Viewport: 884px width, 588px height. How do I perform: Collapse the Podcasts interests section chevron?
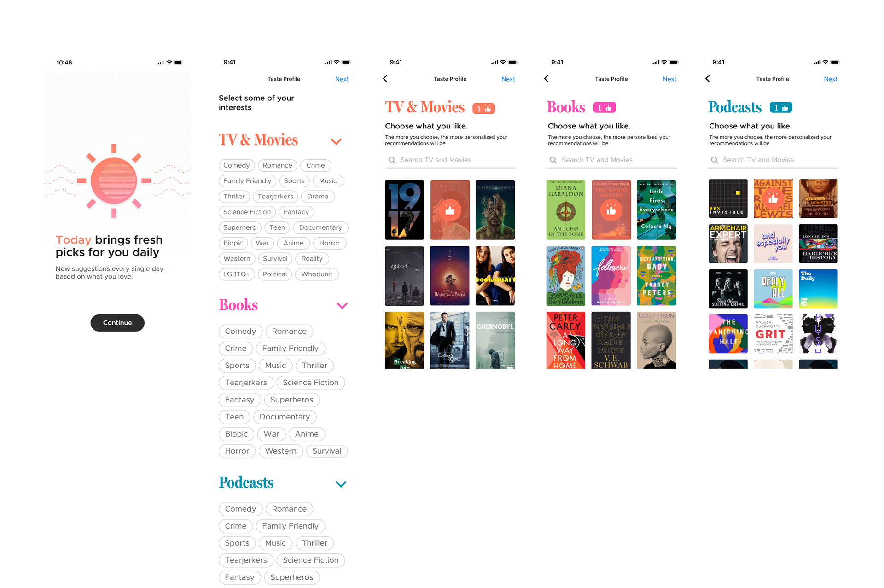coord(341,484)
